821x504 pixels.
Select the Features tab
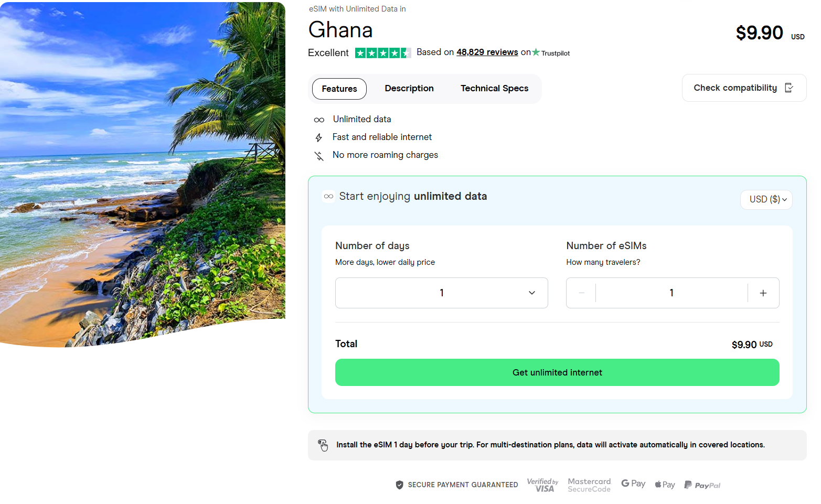339,89
